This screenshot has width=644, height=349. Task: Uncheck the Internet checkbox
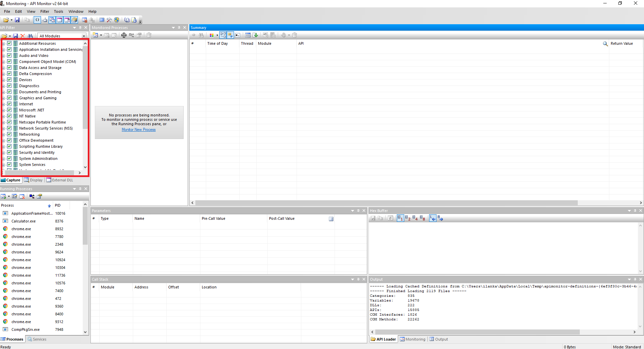pos(9,104)
